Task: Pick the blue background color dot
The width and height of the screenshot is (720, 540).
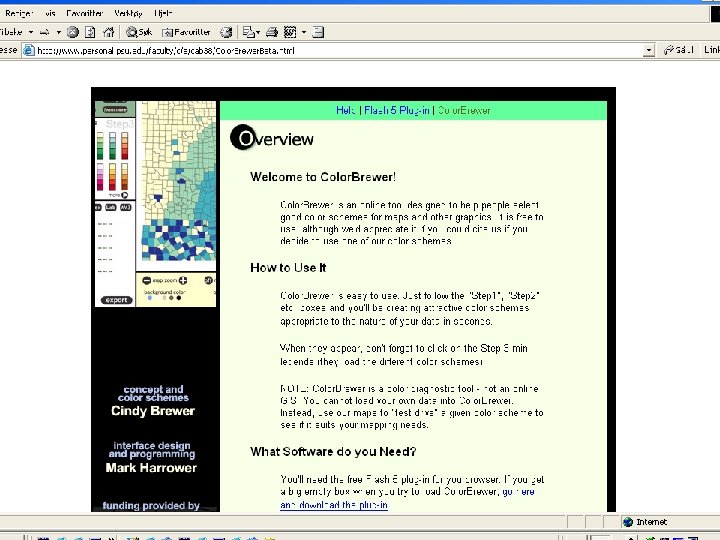Action: click(x=150, y=298)
